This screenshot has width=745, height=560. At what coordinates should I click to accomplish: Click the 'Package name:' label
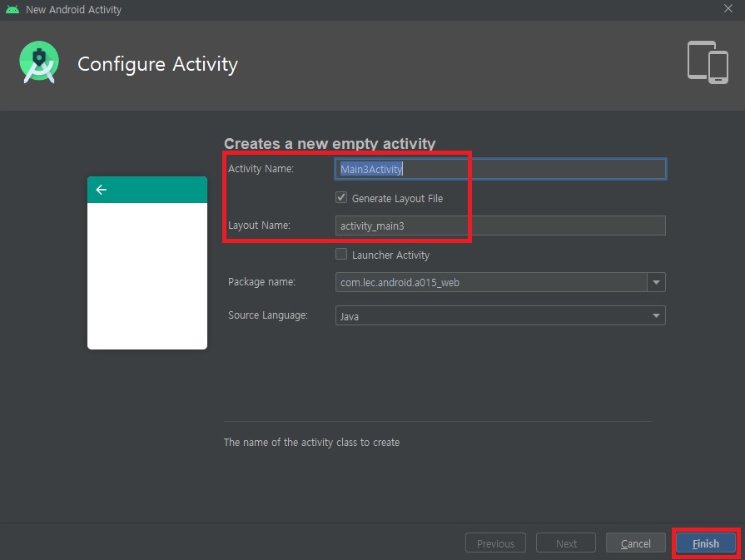(262, 281)
